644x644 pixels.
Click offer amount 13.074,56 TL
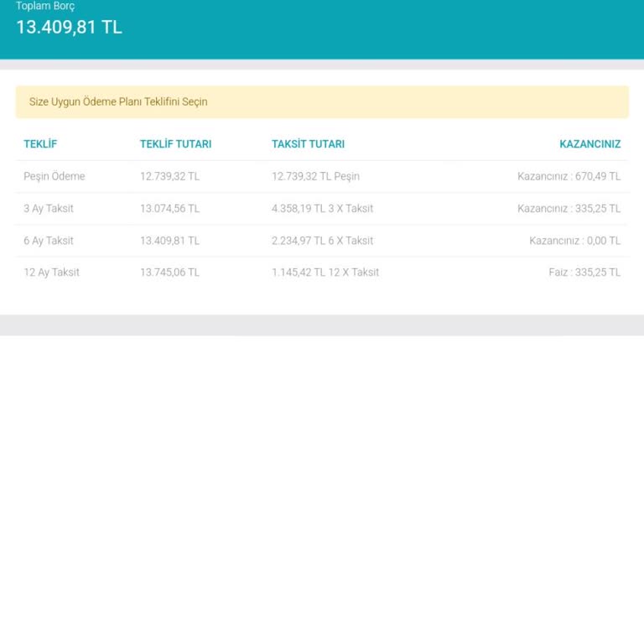169,209
